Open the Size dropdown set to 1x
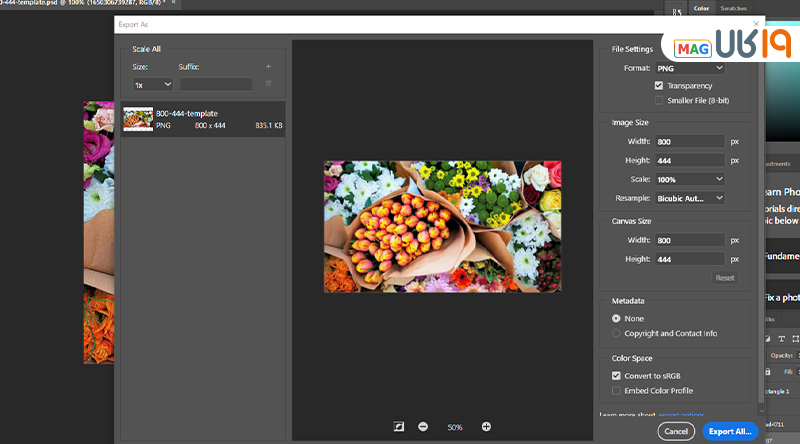The width and height of the screenshot is (800, 444). tap(153, 85)
